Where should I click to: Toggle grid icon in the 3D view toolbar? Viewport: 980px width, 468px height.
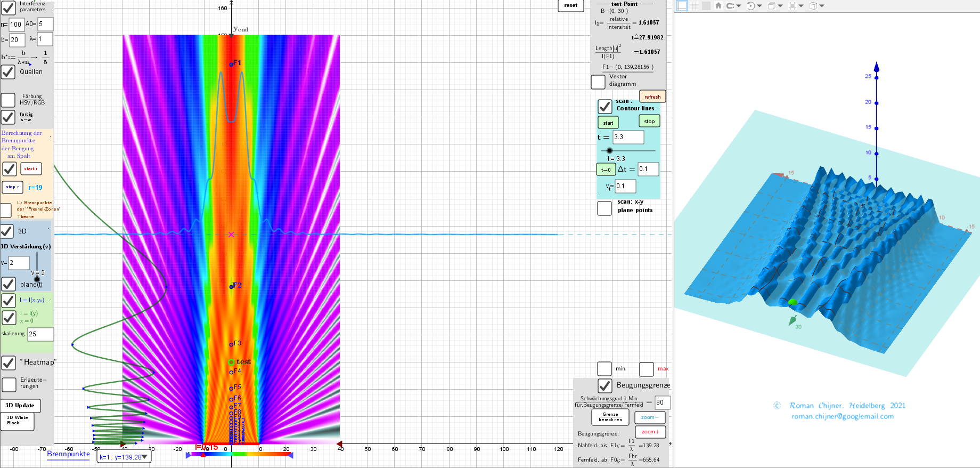695,6
